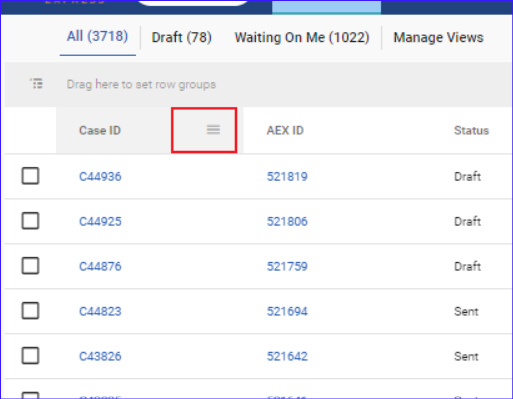513x399 pixels.
Task: Open Manage Views
Action: tap(438, 37)
